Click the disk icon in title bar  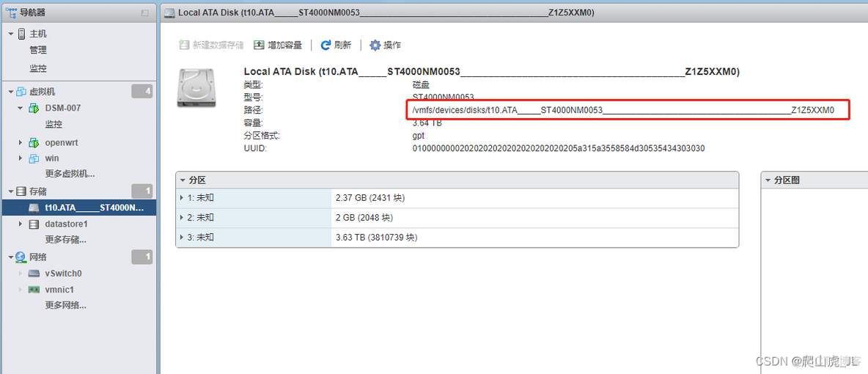pos(170,12)
